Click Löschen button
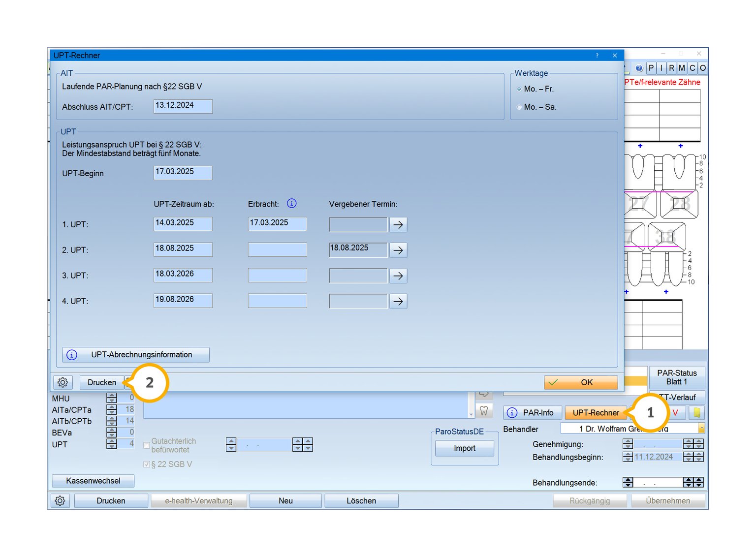756x557 pixels. click(x=361, y=501)
